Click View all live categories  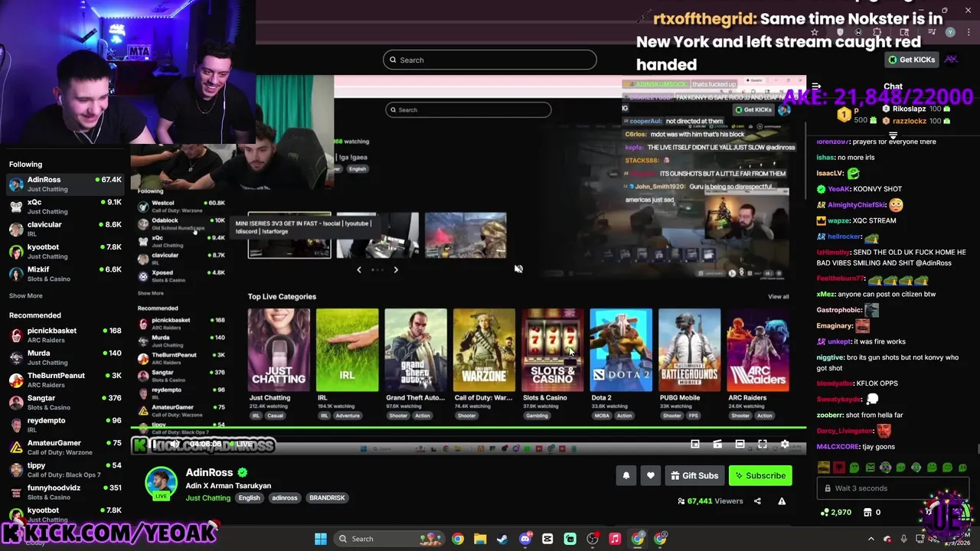[x=779, y=297]
